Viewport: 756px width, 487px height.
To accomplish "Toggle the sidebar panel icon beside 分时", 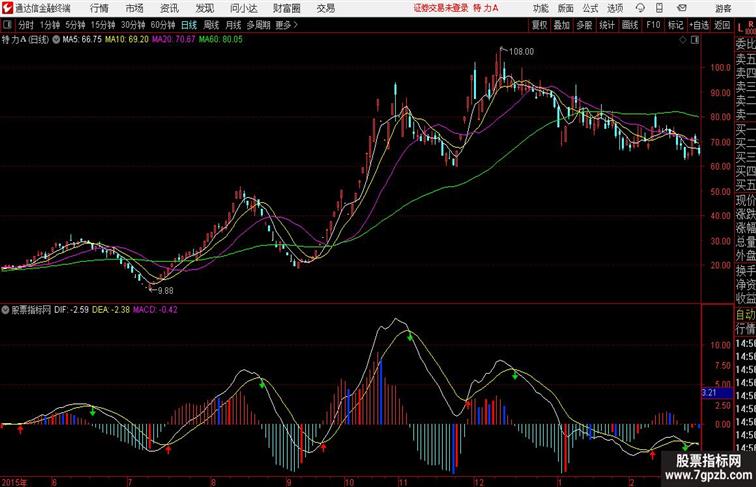I will tap(7, 25).
